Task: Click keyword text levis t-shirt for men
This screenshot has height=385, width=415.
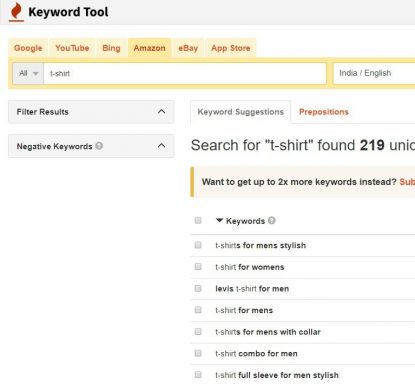Action: click(x=252, y=289)
